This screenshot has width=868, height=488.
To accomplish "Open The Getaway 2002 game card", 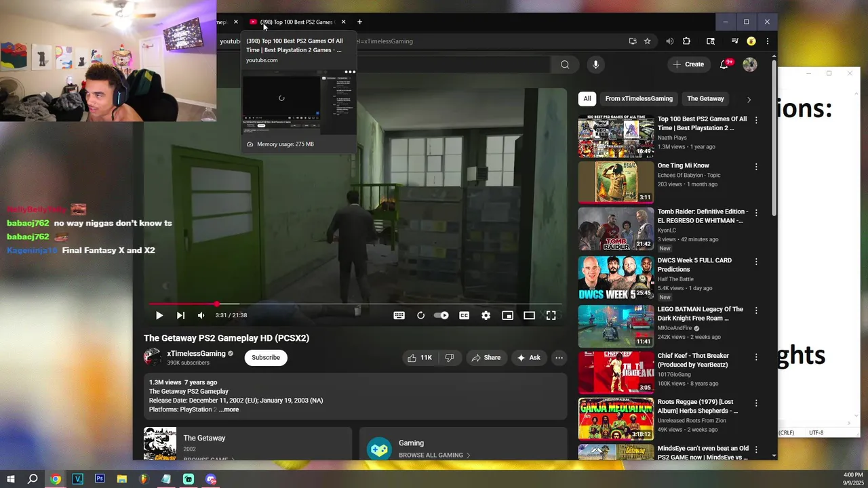I will 248,444.
